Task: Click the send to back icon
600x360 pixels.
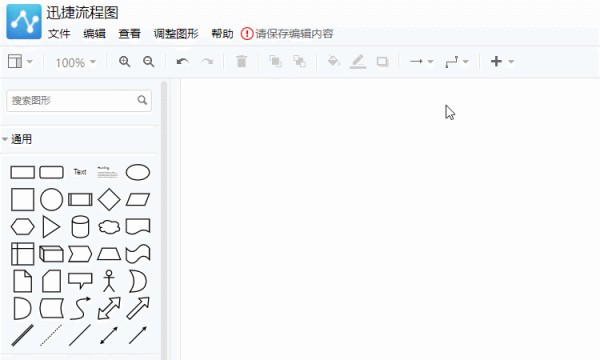Action: coord(299,61)
